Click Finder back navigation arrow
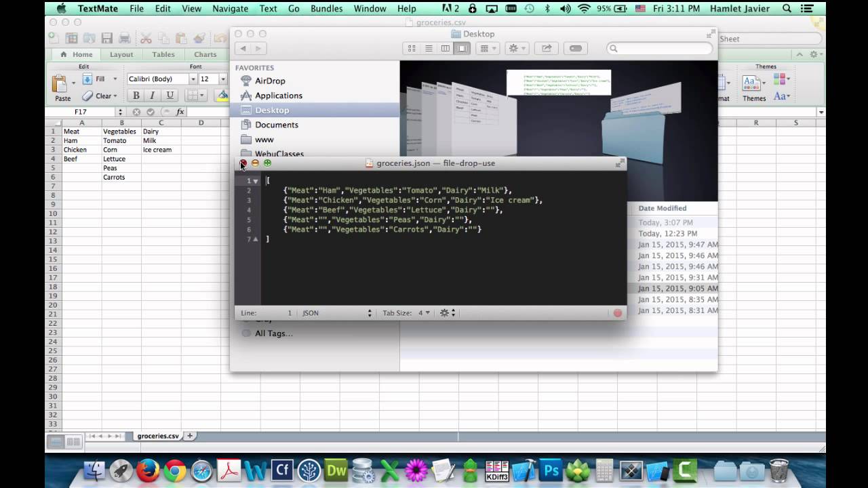The image size is (868, 488). (x=243, y=48)
